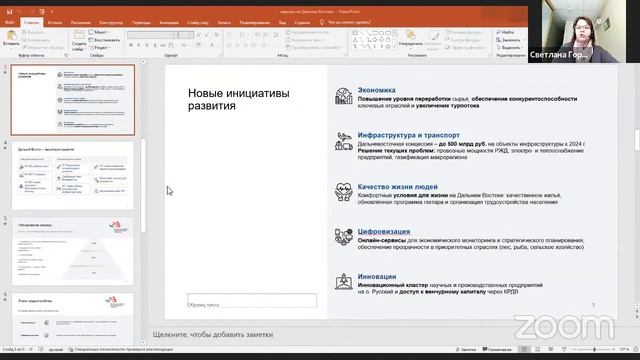The width and height of the screenshot is (640, 360).
Task: Click the 'Инфраструктура и транспорт' heading
Action: (x=409, y=135)
